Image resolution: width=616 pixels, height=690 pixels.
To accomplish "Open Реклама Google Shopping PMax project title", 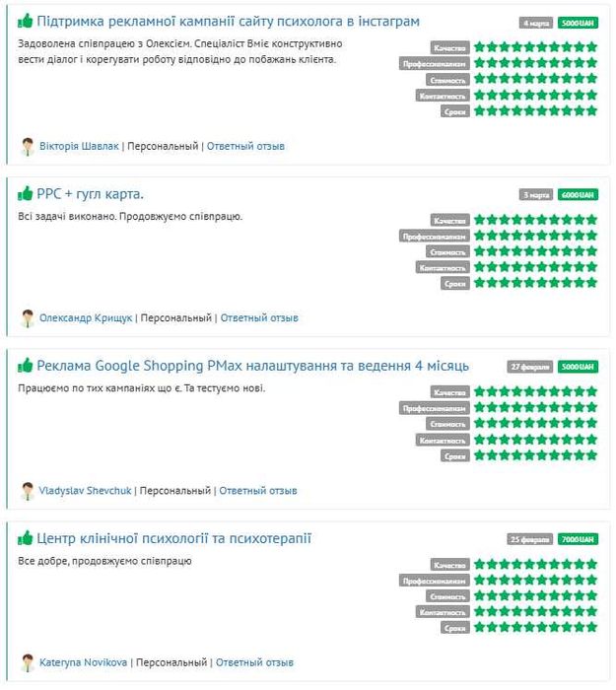I will tap(252, 366).
